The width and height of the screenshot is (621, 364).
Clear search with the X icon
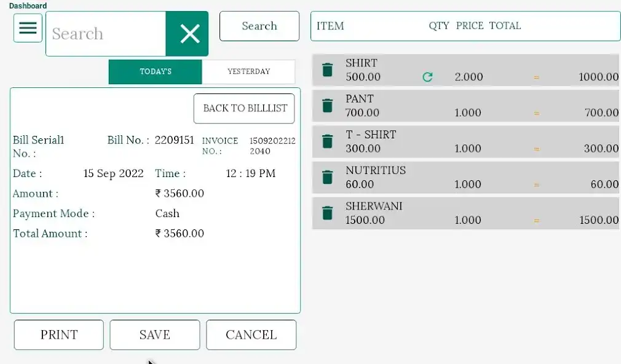click(x=189, y=34)
